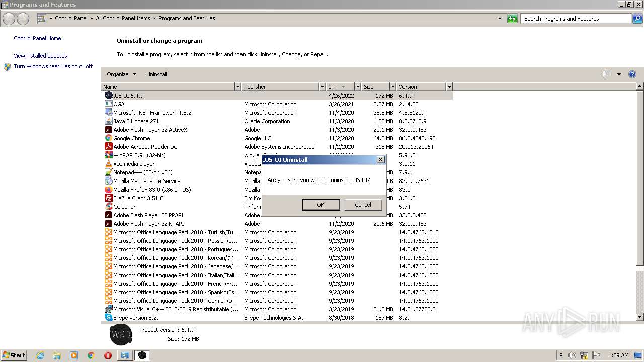Image resolution: width=644 pixels, height=362 pixels.
Task: Open the Size column filter dropdown
Action: [x=392, y=87]
